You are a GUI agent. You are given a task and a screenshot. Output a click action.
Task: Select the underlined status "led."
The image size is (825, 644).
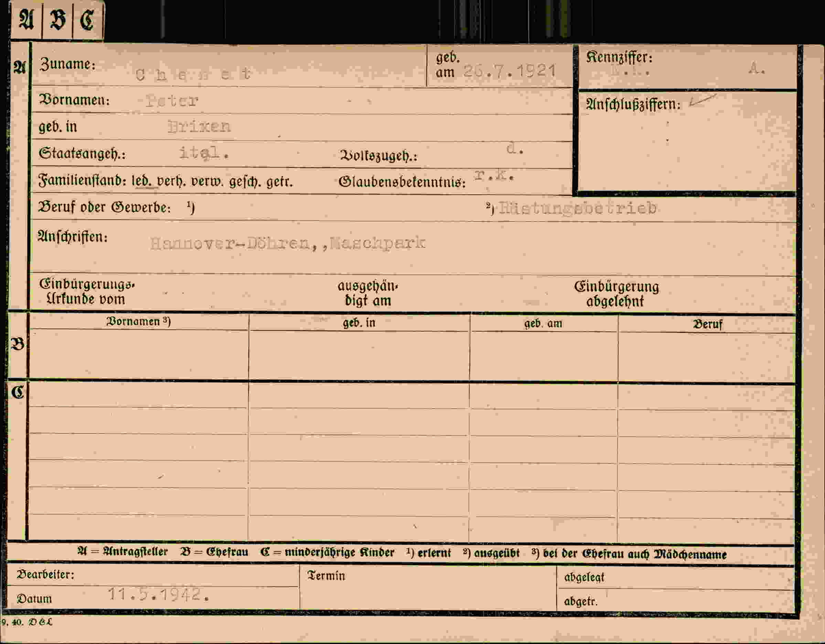(142, 181)
